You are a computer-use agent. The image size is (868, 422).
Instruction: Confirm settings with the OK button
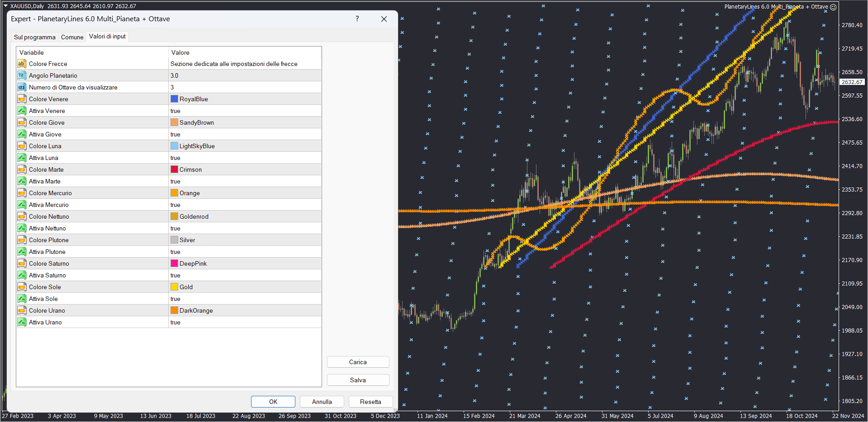click(273, 402)
